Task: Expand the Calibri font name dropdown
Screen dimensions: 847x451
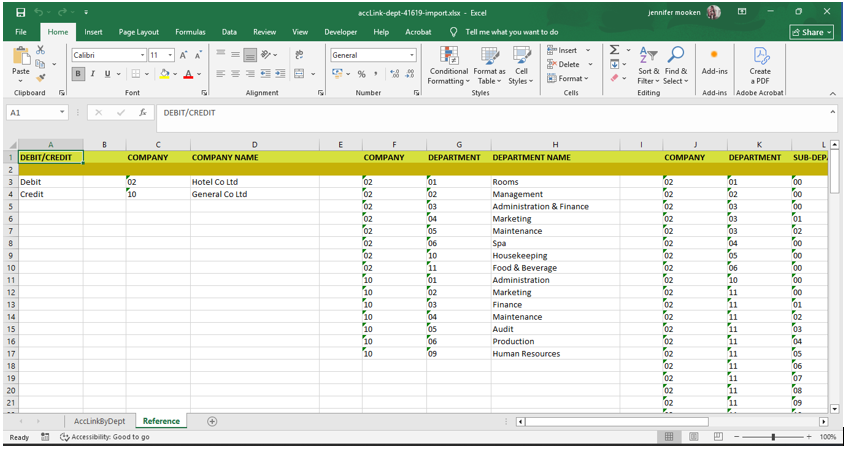Action: point(143,55)
